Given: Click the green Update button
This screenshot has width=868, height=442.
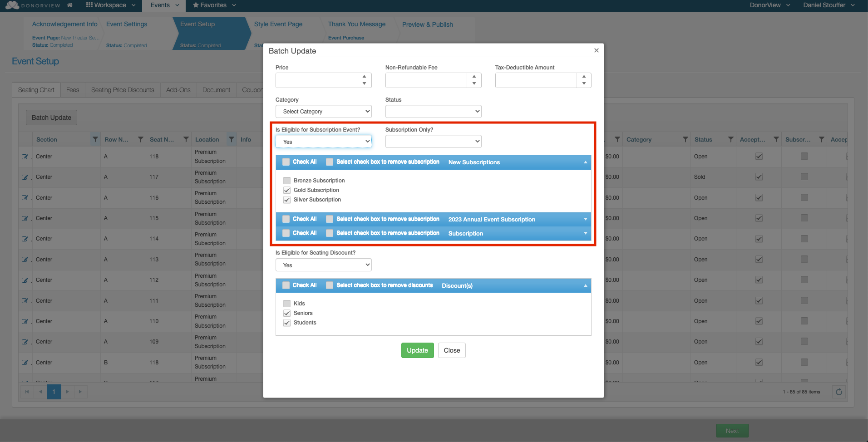Looking at the screenshot, I should coord(417,350).
